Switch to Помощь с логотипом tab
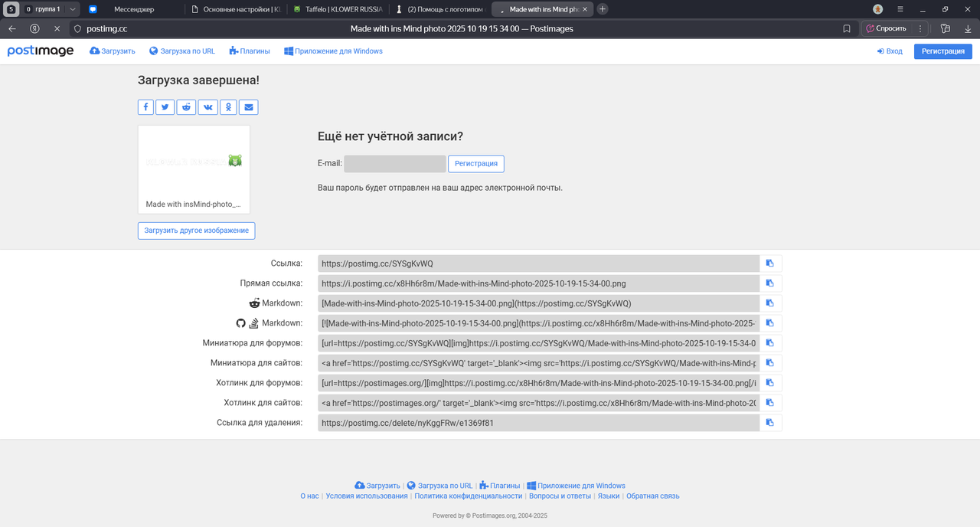980x527 pixels. [439, 9]
